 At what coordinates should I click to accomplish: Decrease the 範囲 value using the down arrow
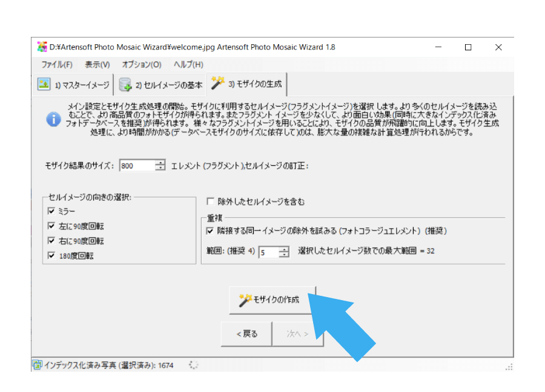pyautogui.click(x=284, y=255)
